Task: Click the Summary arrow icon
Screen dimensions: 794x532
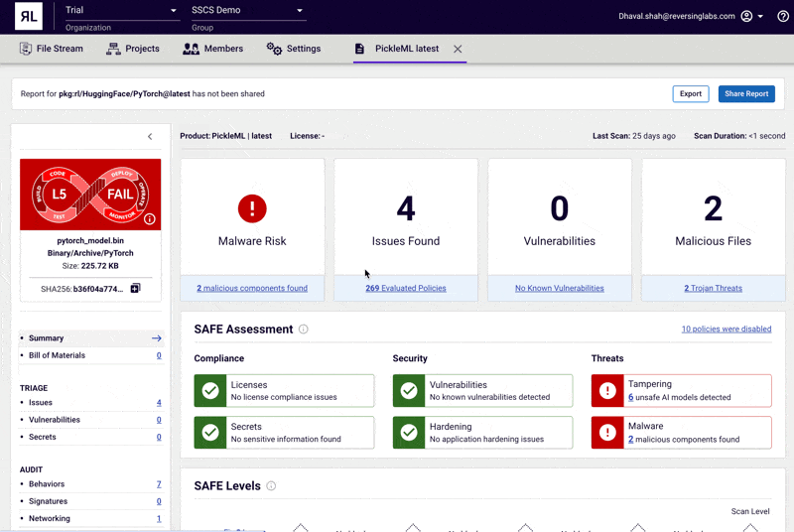Action: pyautogui.click(x=157, y=338)
